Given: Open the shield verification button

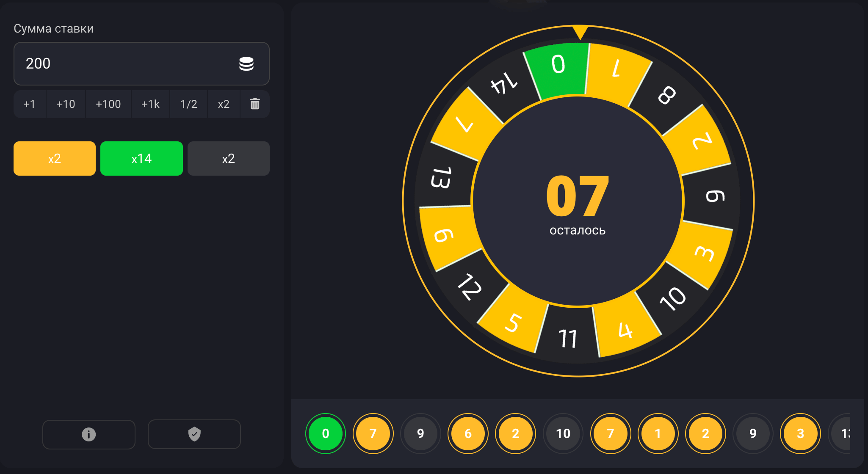Looking at the screenshot, I should tap(194, 434).
